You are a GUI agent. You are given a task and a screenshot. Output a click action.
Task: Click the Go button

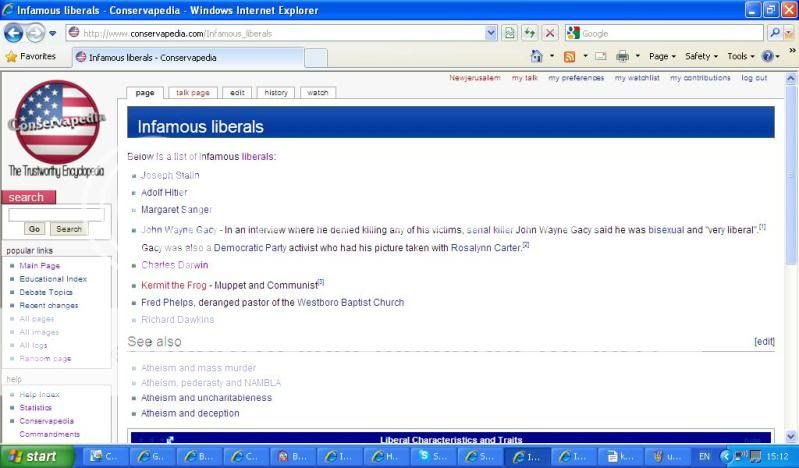coord(34,229)
